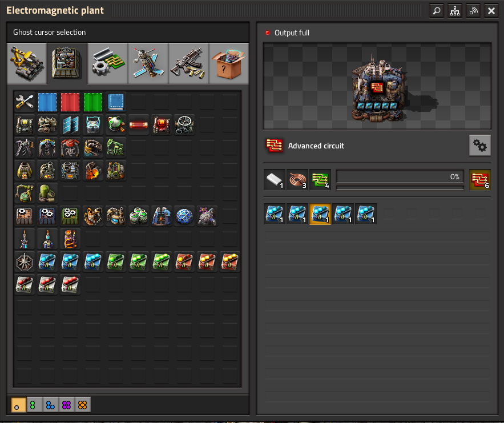Screen dimensions: 504x423
Task: Open the Logistics category tab
Action: point(27,63)
